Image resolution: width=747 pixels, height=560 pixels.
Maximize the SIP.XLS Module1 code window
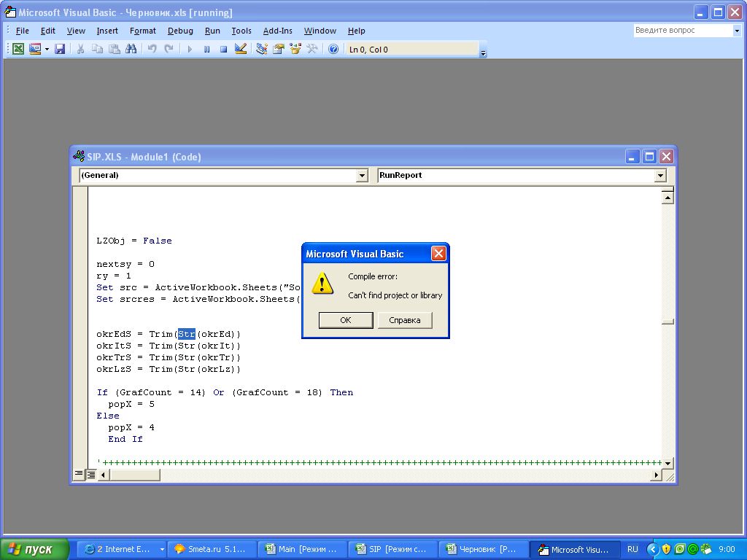coord(649,156)
